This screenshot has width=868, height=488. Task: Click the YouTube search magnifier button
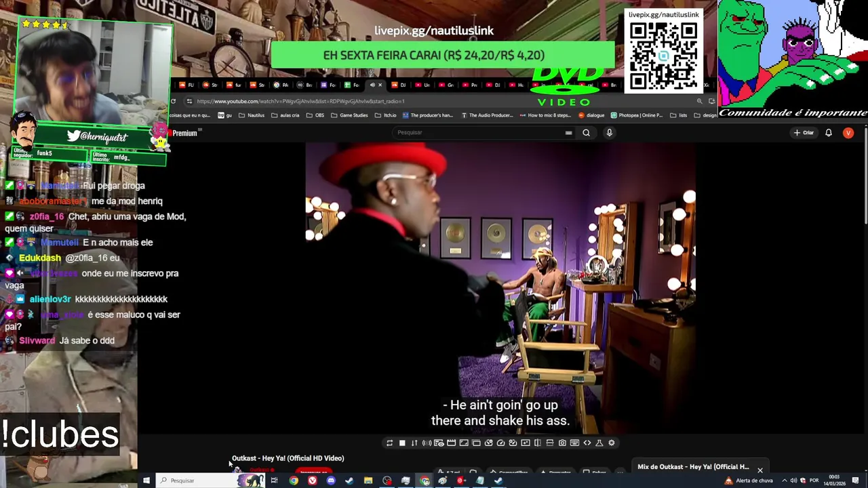[586, 133]
